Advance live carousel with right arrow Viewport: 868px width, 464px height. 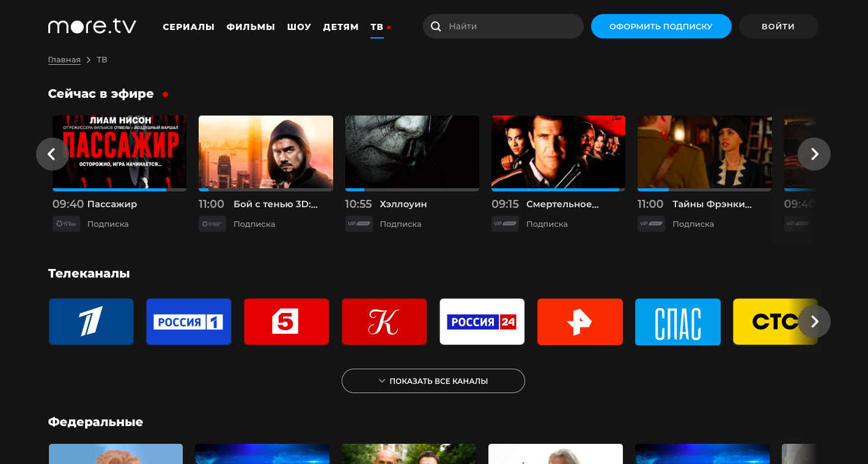coord(814,154)
